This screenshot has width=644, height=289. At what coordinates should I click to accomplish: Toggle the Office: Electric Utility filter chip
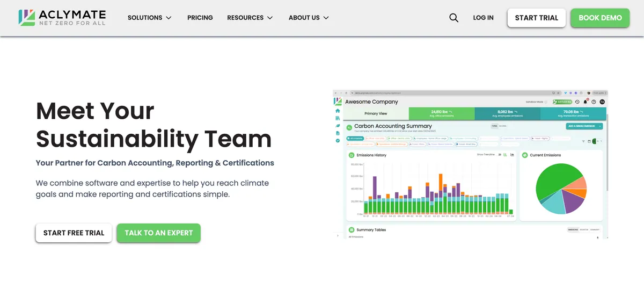pyautogui.click(x=399, y=139)
